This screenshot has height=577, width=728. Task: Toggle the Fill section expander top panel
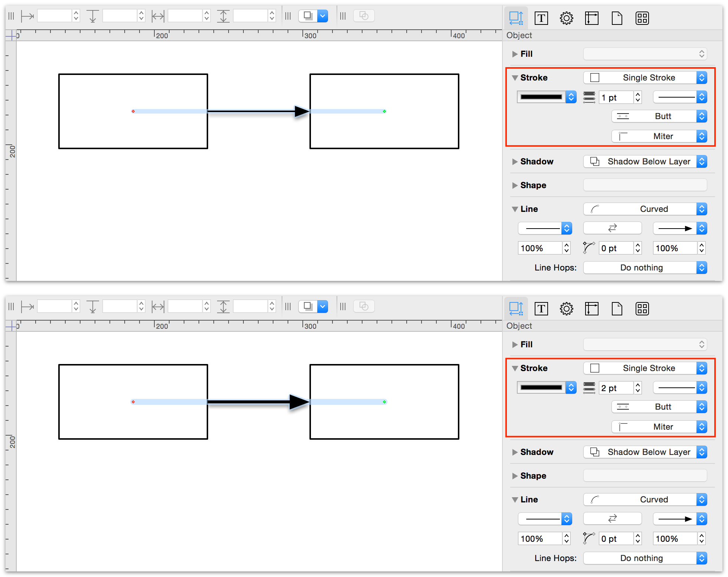pyautogui.click(x=514, y=54)
